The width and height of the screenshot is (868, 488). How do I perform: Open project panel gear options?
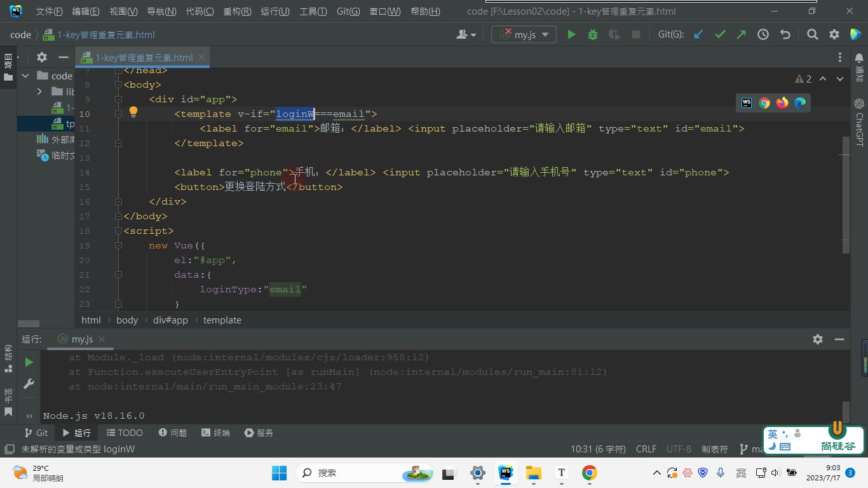click(42, 57)
